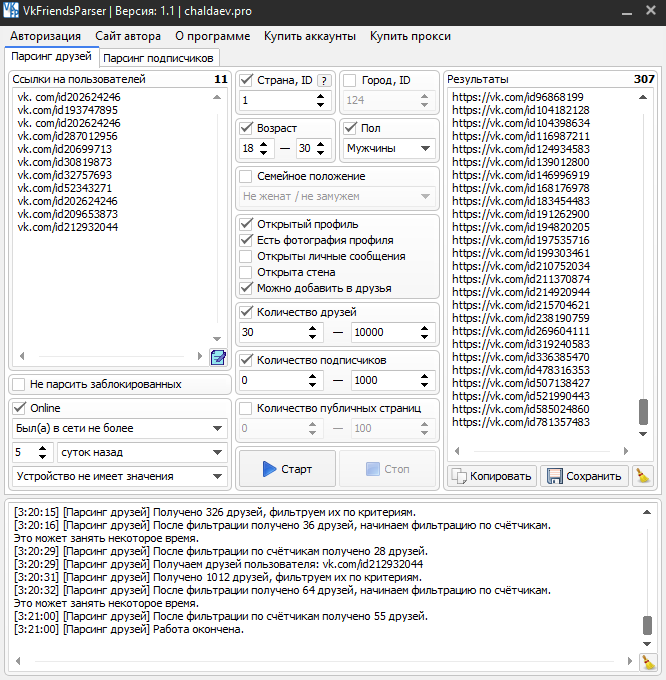Open the Купить аккаунты menu

point(309,36)
